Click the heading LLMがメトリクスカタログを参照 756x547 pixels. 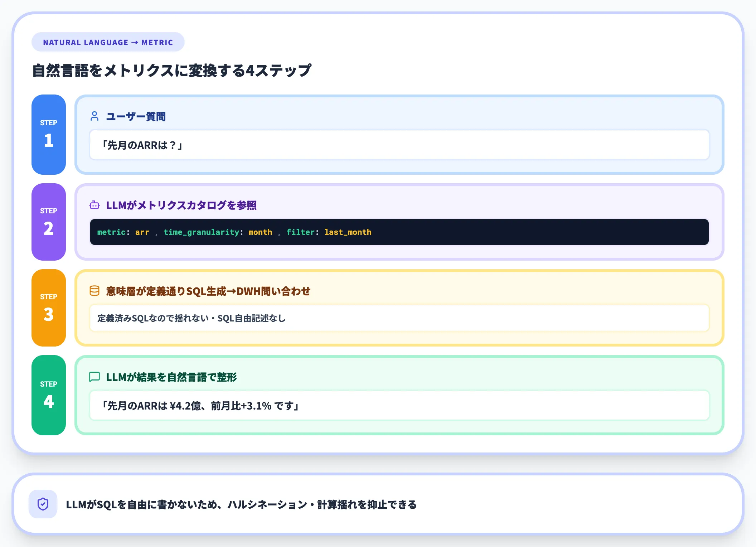(181, 205)
